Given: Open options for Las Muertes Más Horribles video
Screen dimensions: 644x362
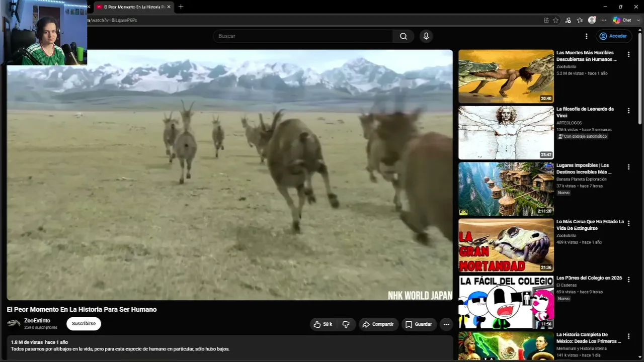Looking at the screenshot, I should click(x=628, y=54).
